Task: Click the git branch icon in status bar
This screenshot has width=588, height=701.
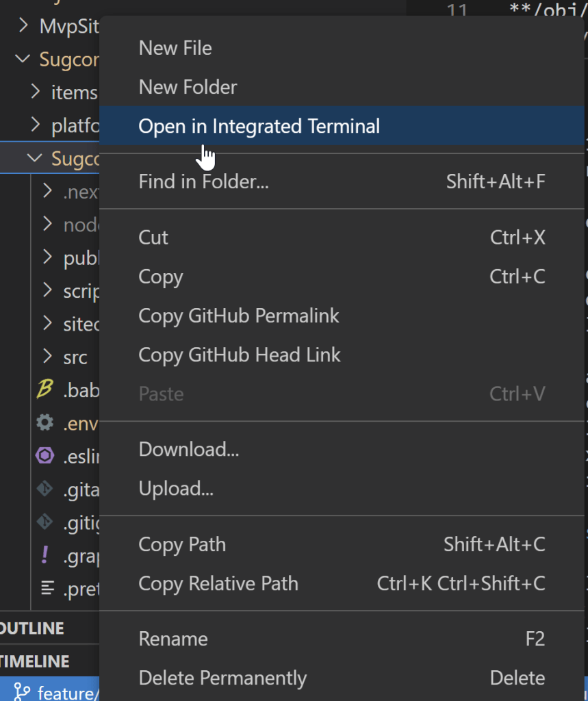Action: pos(22,693)
